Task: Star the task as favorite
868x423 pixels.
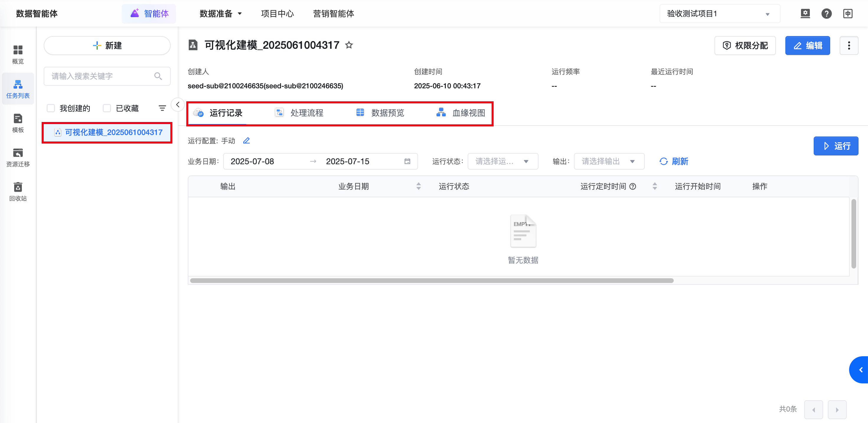Action: [x=349, y=45]
